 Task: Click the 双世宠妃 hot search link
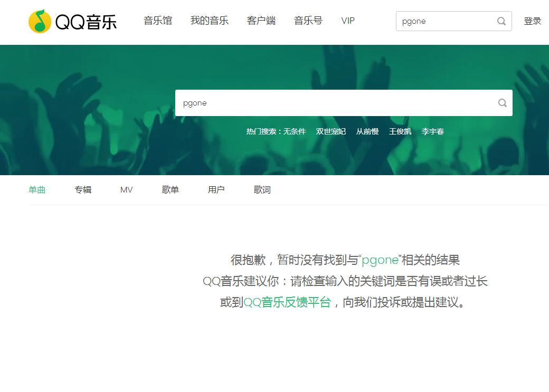331,131
